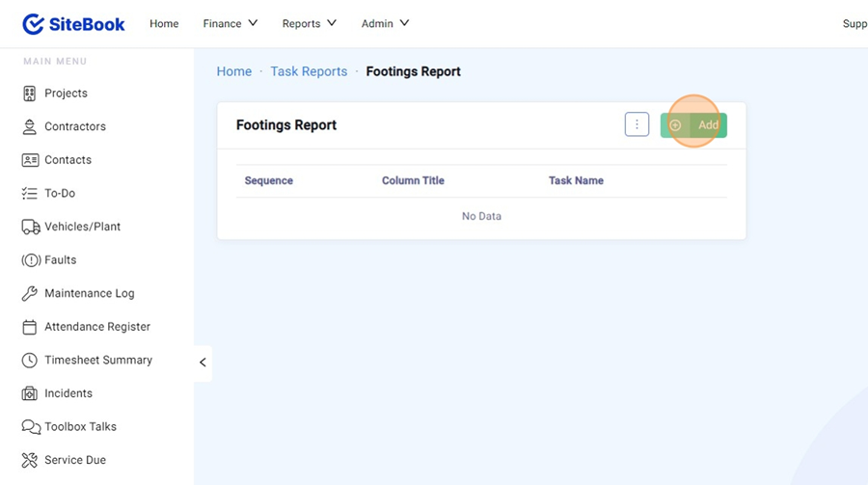The height and width of the screenshot is (485, 868).
Task: Expand the Finance dropdown menu
Action: point(231,23)
